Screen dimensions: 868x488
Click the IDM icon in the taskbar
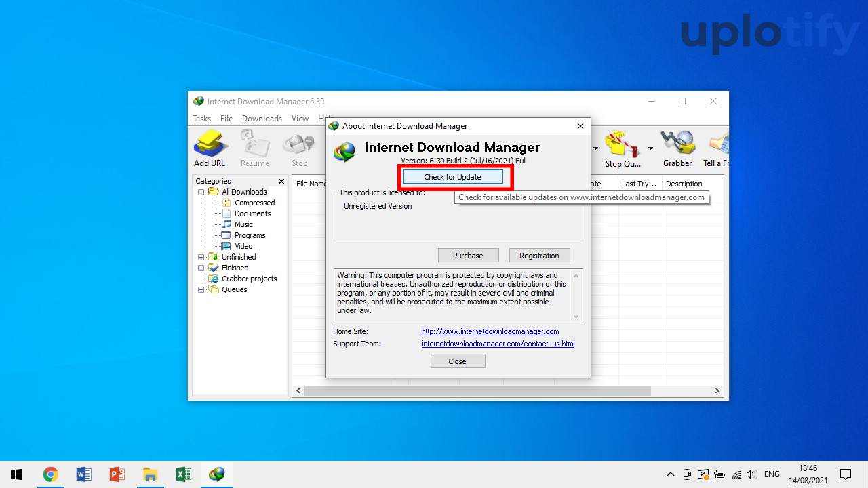click(217, 474)
